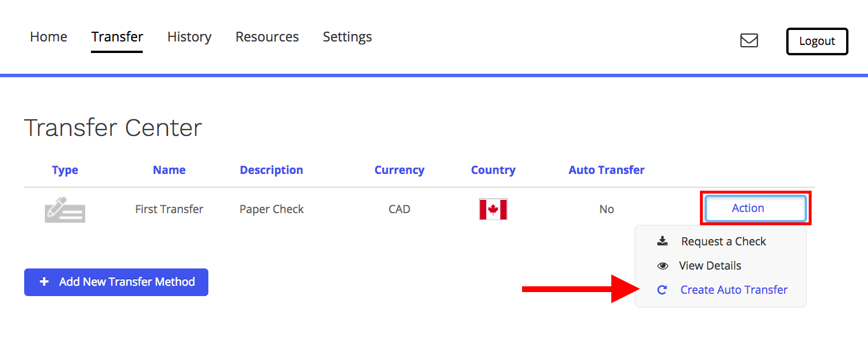
Task: Click the Auto Transfer column header
Action: pos(607,170)
